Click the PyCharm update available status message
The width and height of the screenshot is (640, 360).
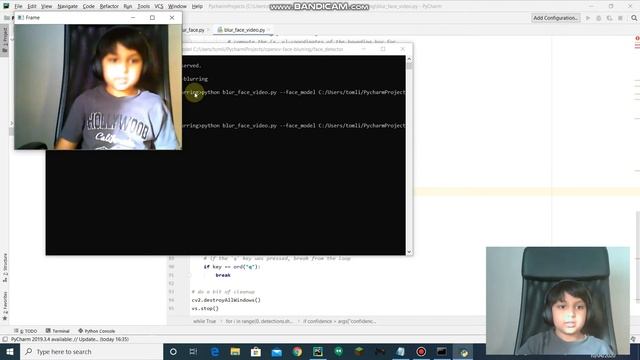(x=70, y=339)
